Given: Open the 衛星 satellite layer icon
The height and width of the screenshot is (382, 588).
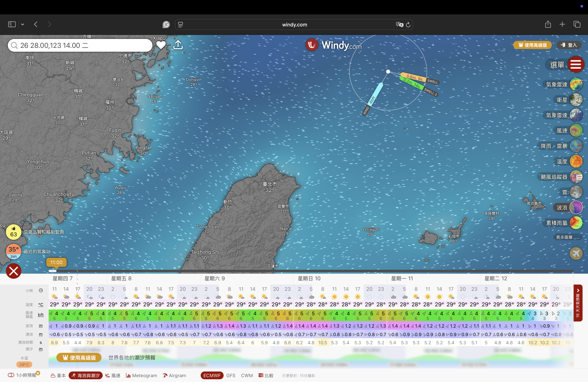Looking at the screenshot, I should (x=576, y=100).
